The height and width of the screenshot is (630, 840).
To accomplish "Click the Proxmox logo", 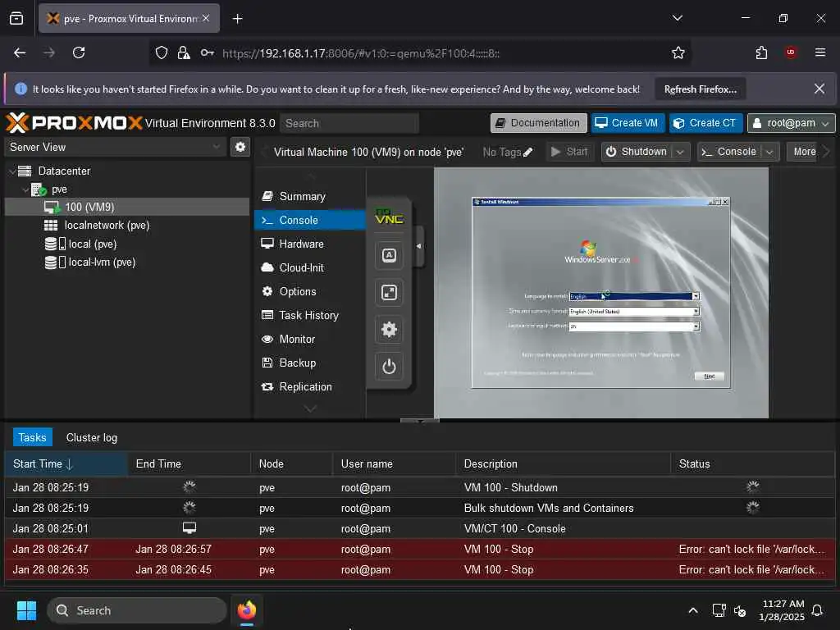I will tap(74, 123).
